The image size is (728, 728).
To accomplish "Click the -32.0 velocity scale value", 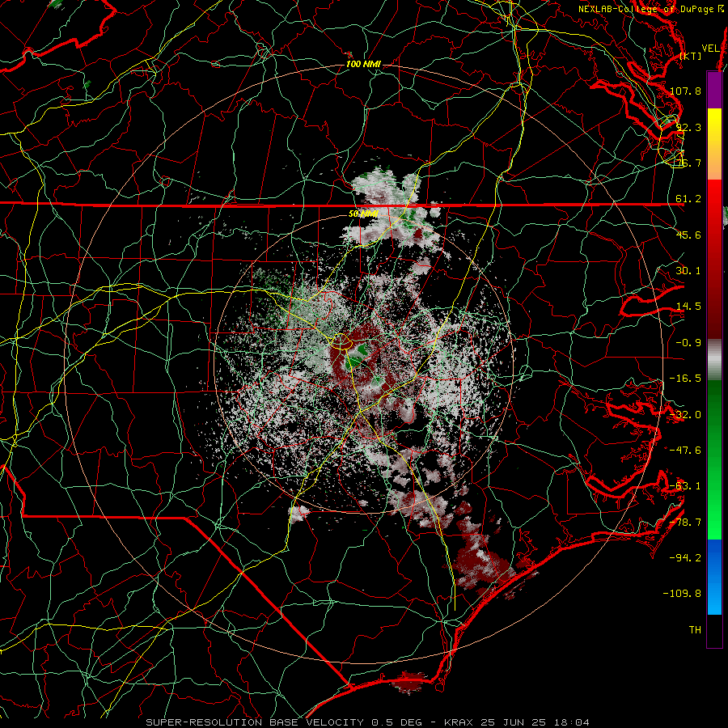I will coord(685,415).
